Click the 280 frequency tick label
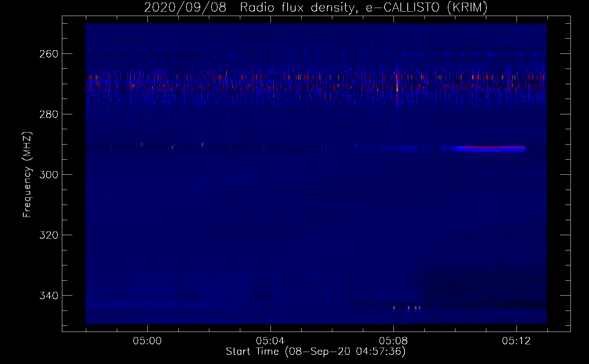The image size is (589, 364). 48,114
